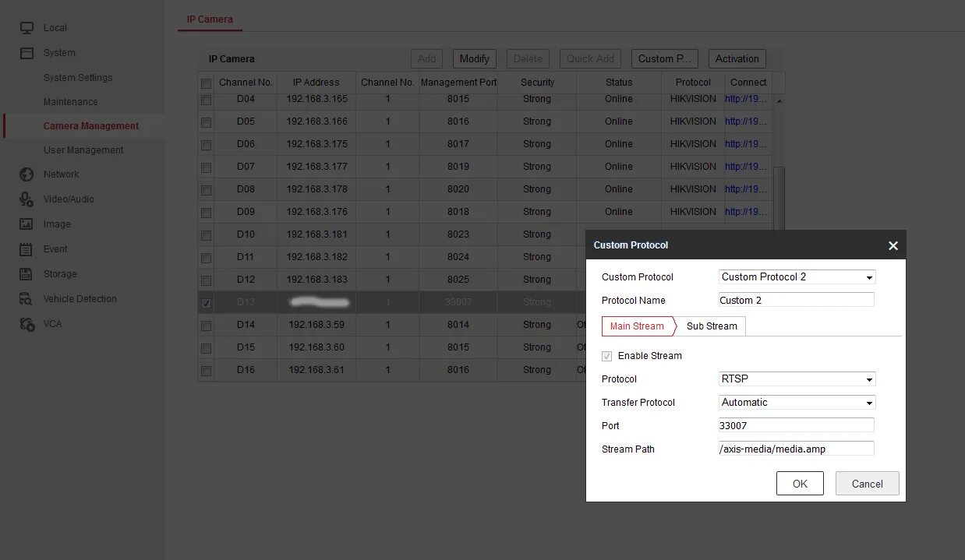
Task: Click management port 8020 cell
Action: (x=458, y=189)
